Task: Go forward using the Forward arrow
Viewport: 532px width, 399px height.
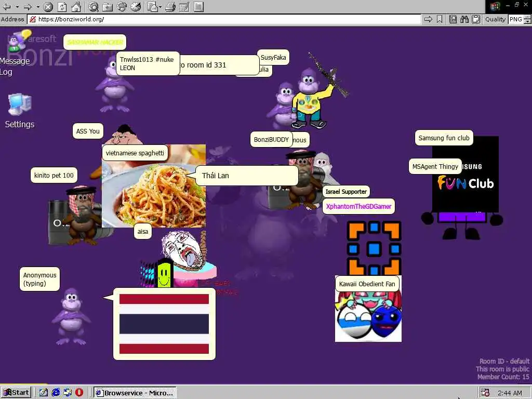Action: pos(28,6)
